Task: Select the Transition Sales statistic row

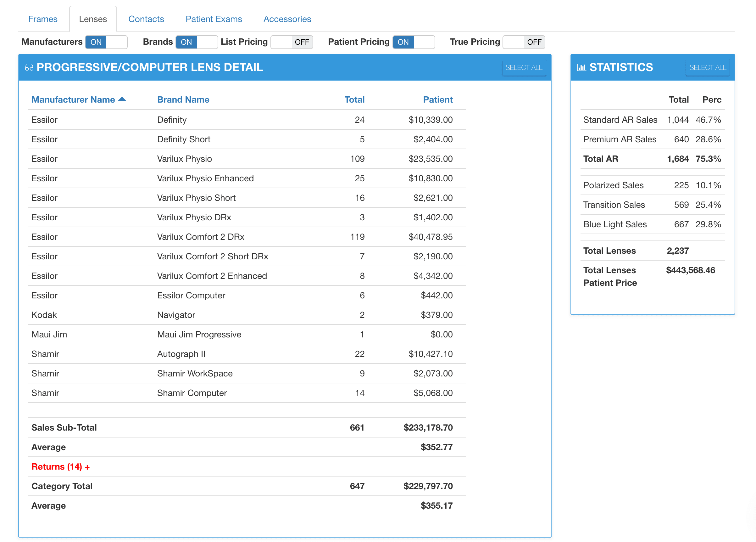Action: coord(652,205)
